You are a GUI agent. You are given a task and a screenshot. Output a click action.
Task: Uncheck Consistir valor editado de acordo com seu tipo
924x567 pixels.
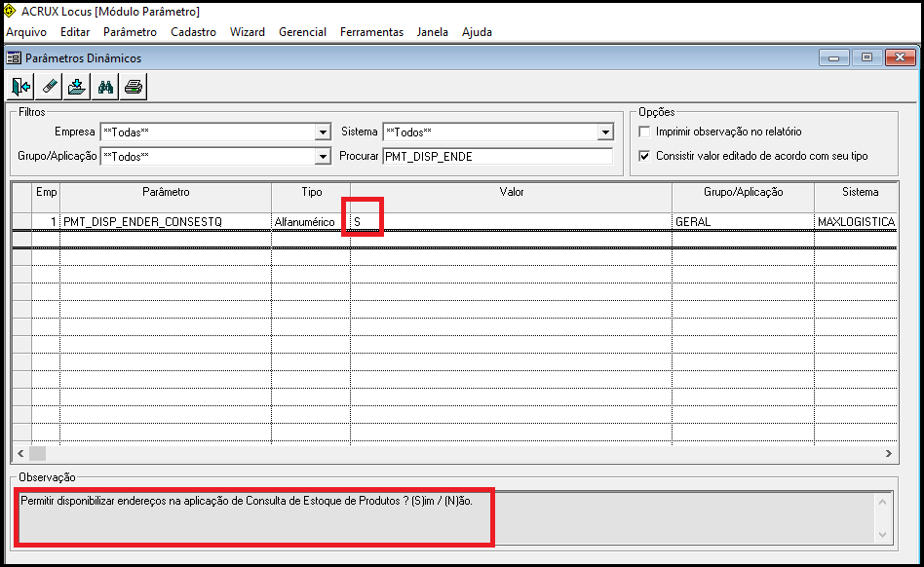click(x=644, y=156)
